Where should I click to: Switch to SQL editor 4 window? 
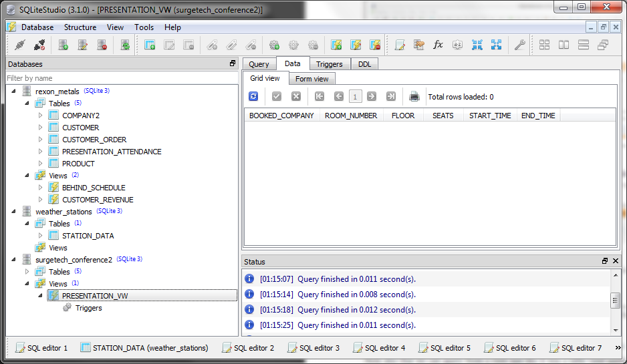(379, 348)
